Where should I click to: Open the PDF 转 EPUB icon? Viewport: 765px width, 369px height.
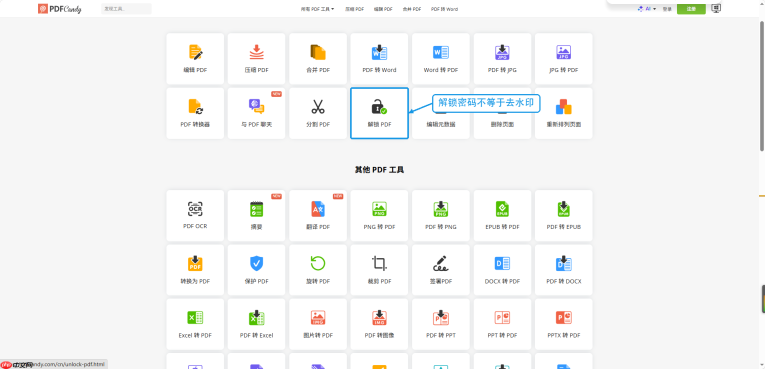coord(564,209)
